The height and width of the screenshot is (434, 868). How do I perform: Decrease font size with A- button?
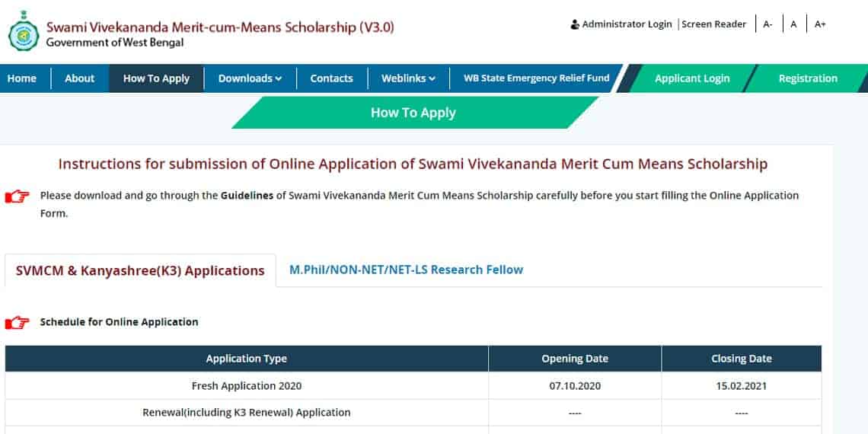(x=767, y=24)
